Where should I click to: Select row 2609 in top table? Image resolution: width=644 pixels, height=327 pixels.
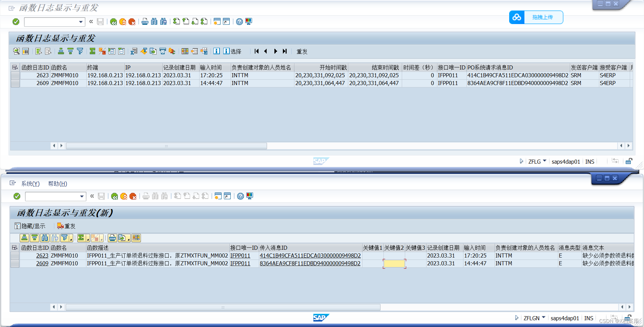[15, 83]
